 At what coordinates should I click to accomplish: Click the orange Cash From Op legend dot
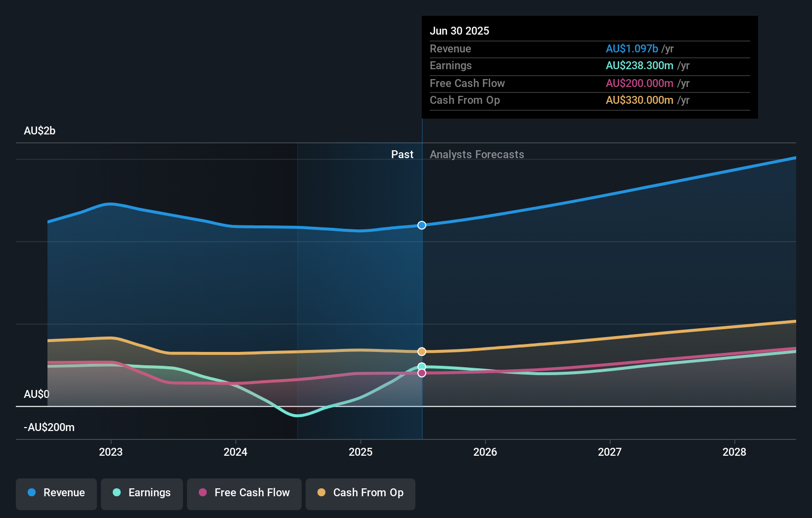(x=321, y=493)
